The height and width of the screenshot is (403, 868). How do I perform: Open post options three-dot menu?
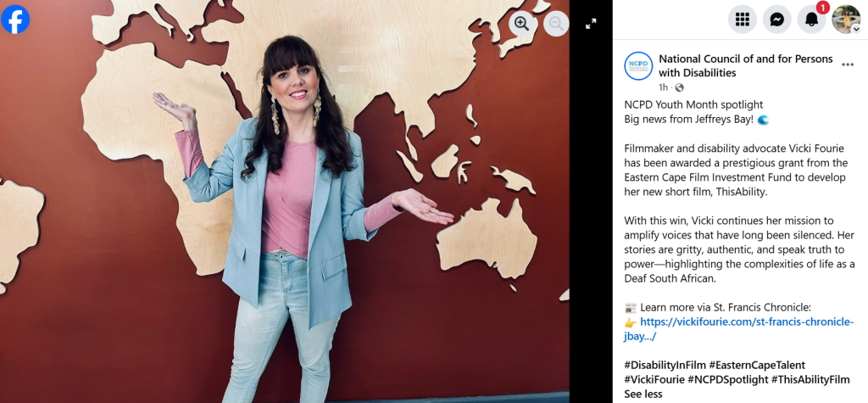[848, 64]
